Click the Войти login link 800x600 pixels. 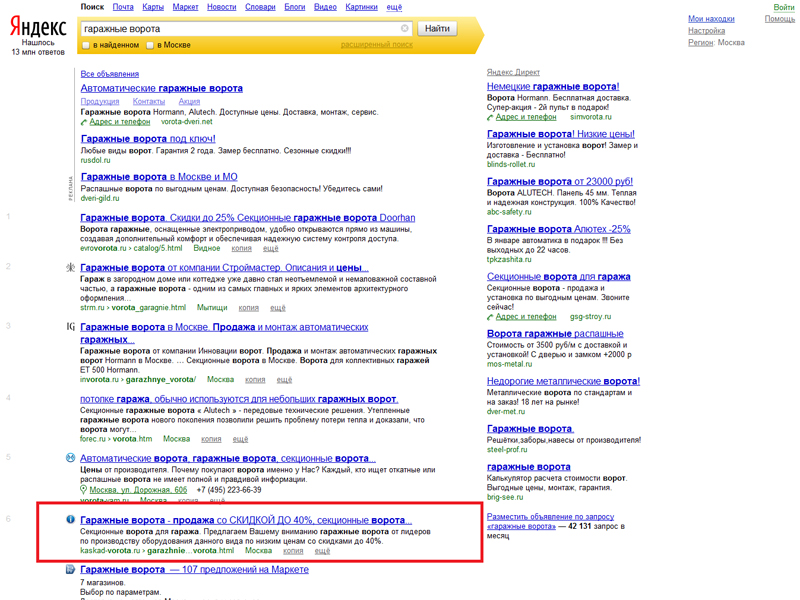coord(784,7)
